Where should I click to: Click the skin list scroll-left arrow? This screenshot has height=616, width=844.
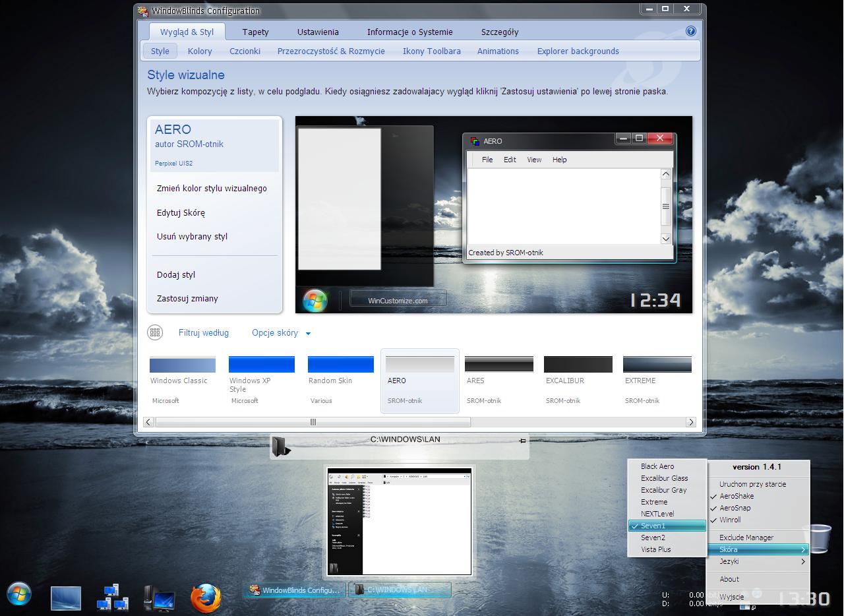click(148, 422)
